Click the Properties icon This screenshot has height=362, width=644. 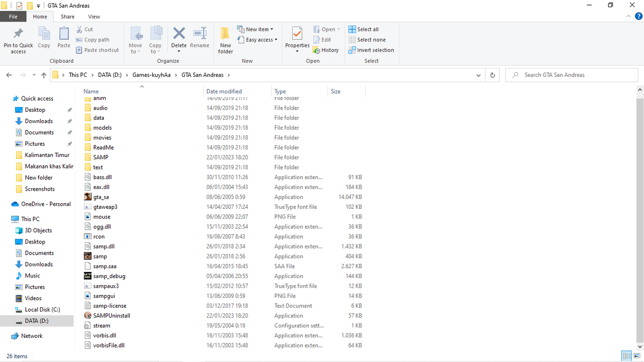(x=297, y=34)
